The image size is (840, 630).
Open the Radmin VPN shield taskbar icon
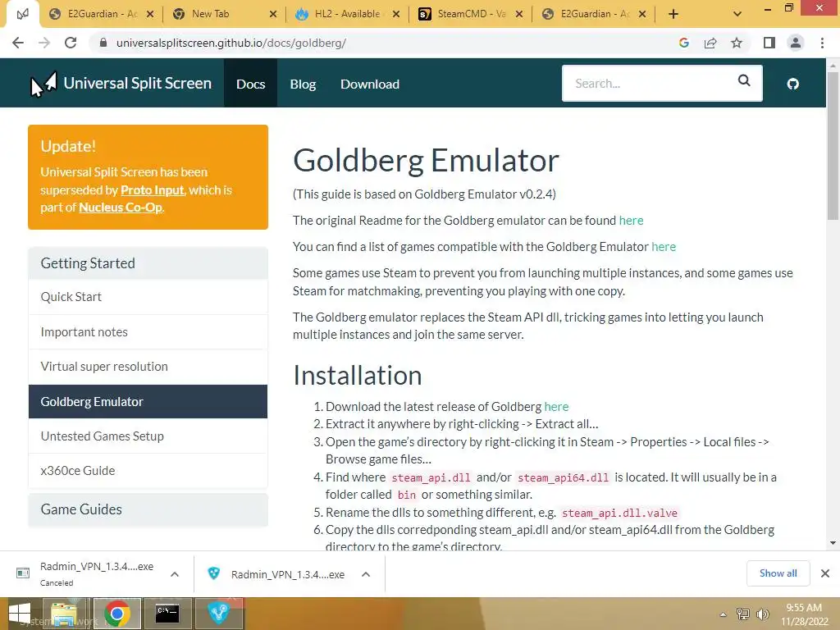coord(218,614)
